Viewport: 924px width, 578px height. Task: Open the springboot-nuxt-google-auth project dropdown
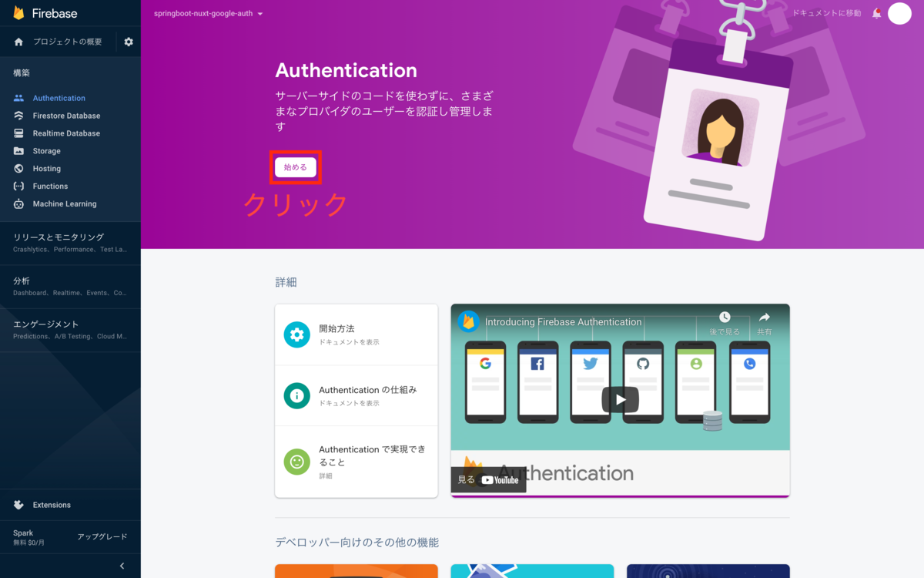coord(209,14)
